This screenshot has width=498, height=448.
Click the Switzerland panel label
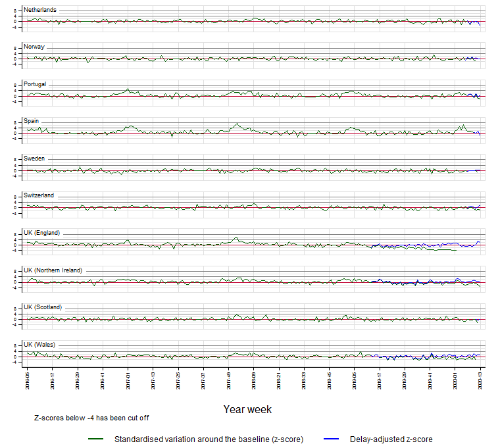(39, 195)
